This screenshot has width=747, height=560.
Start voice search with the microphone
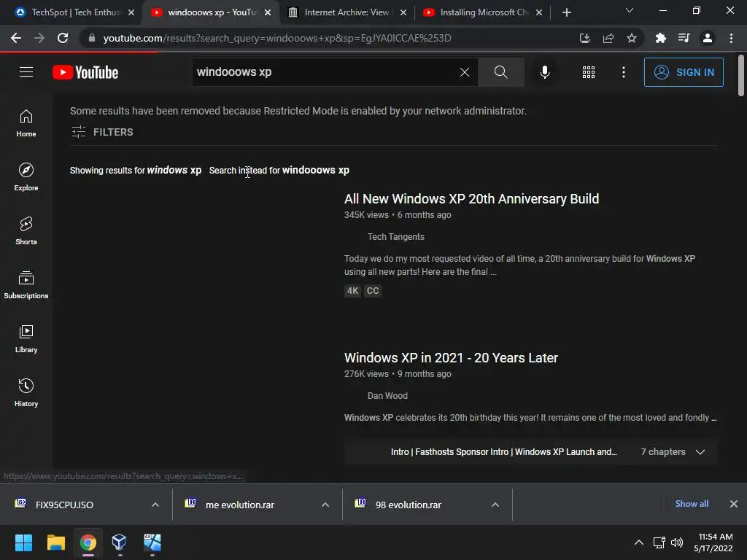(x=544, y=72)
